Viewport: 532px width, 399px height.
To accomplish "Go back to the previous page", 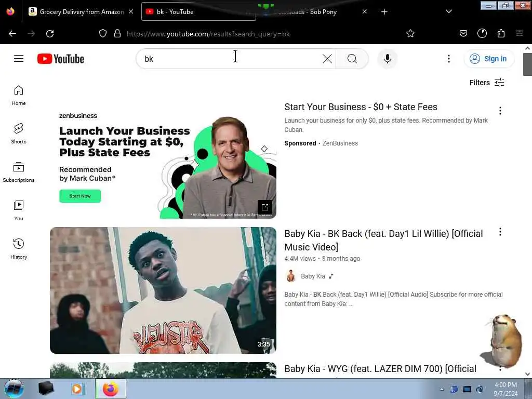I will (x=12, y=34).
